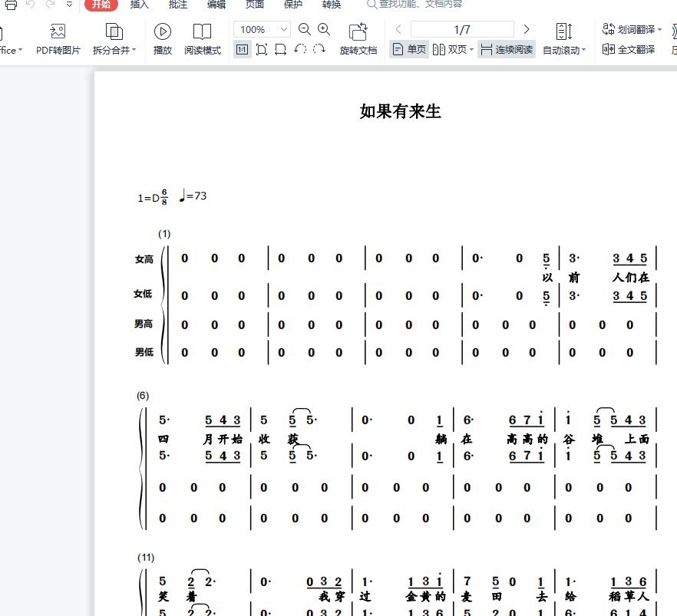Click 阅读模式 to enter reading mode
Screen dimensions: 677x616
click(203, 38)
